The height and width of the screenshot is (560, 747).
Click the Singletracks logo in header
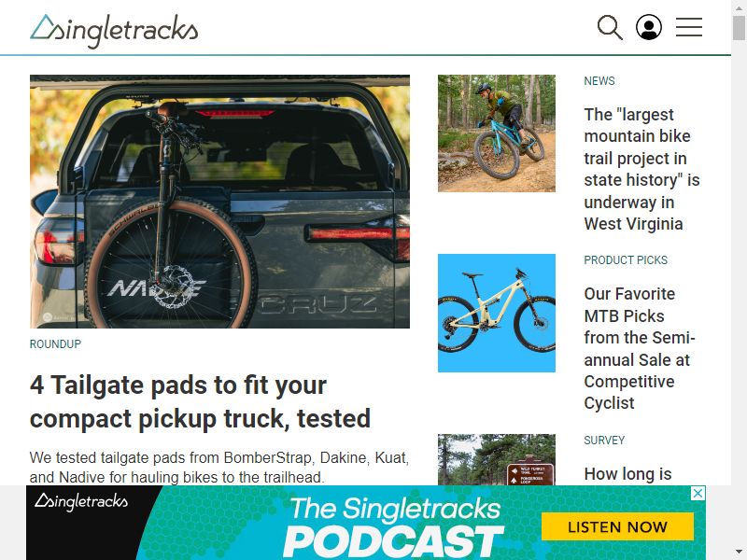coord(114,31)
